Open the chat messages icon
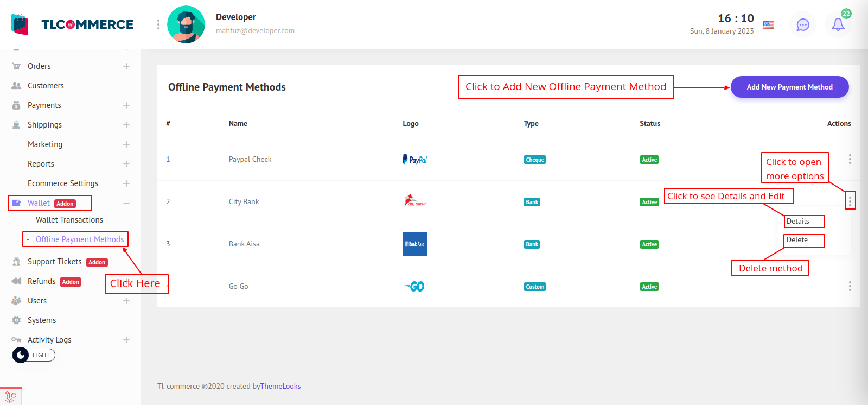This screenshot has height=405, width=868. click(802, 24)
